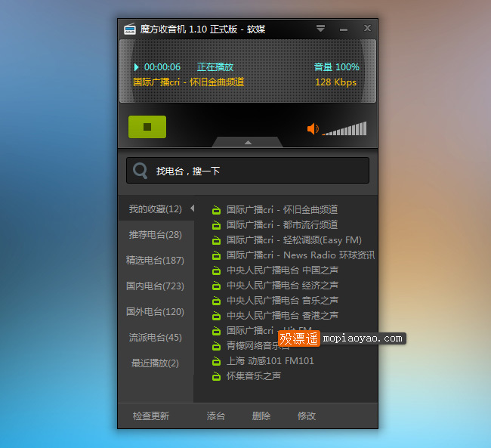Viewport: 491px width, 448px height.
Task: Play 国际广播cri - 都市流行频道
Action: pos(283,224)
